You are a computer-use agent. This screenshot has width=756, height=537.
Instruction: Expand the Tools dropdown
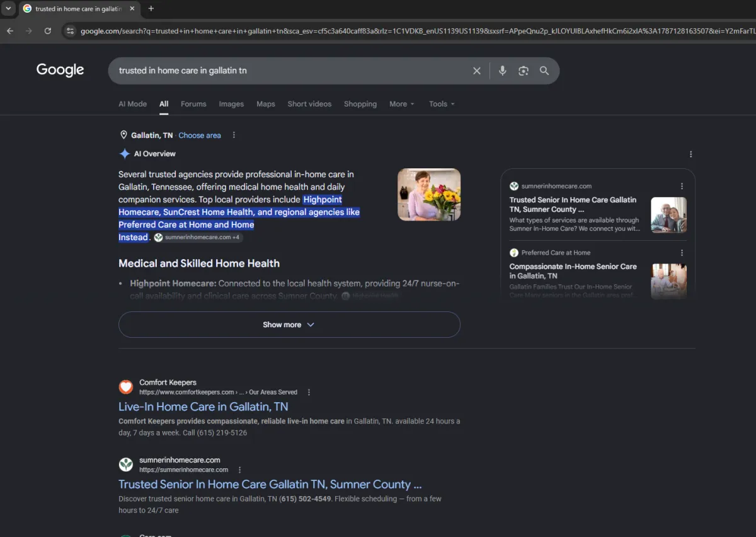click(x=442, y=104)
